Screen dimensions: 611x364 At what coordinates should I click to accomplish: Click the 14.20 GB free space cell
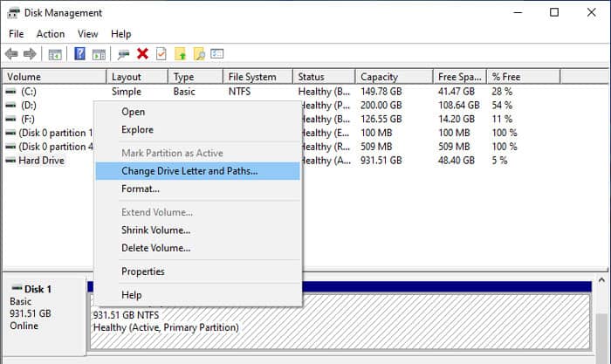pos(457,119)
